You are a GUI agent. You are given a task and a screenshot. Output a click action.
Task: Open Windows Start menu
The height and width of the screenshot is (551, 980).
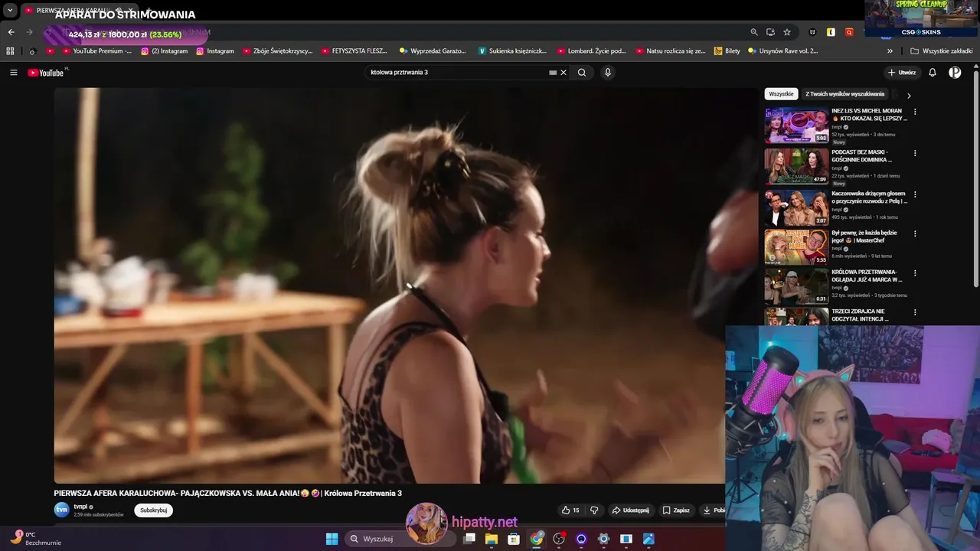pos(332,539)
